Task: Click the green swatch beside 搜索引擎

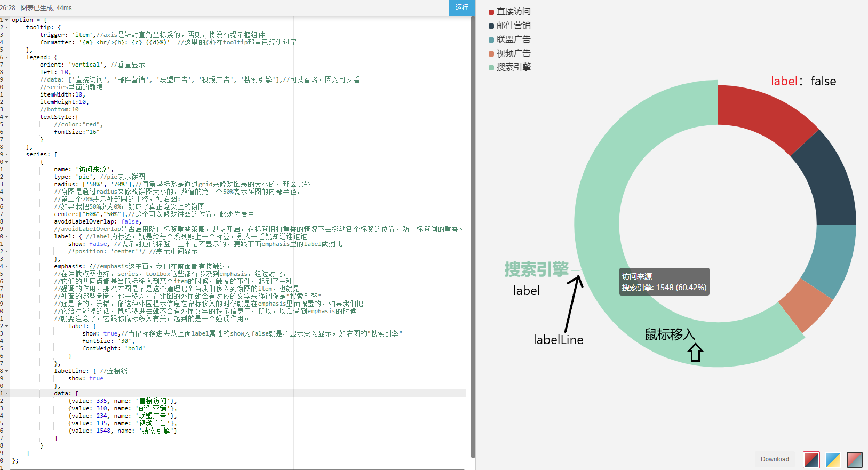Action: (x=491, y=67)
